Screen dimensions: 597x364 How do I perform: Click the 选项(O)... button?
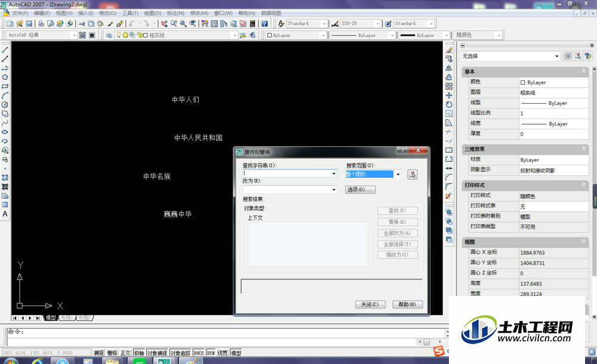pyautogui.click(x=360, y=189)
